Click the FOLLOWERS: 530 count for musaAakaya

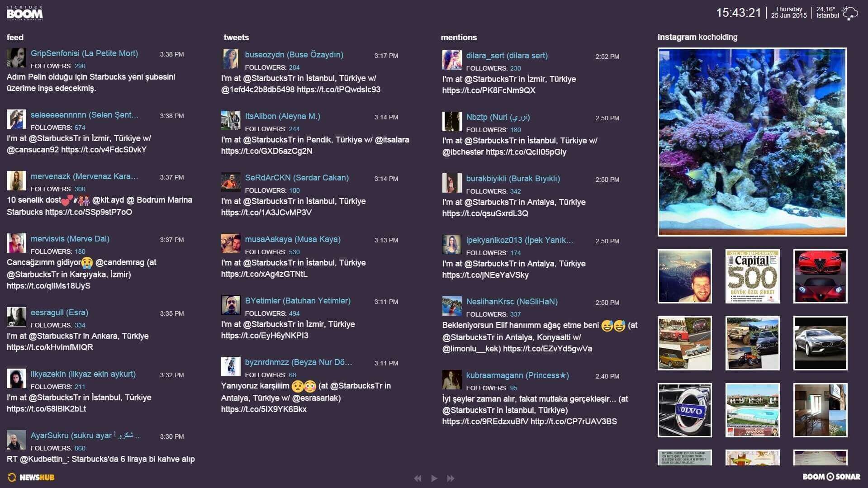coord(272,252)
